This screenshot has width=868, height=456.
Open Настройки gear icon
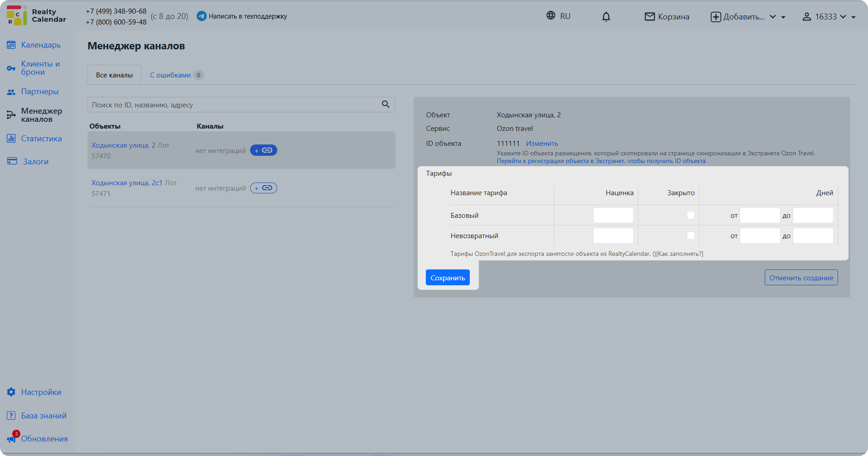(x=11, y=392)
